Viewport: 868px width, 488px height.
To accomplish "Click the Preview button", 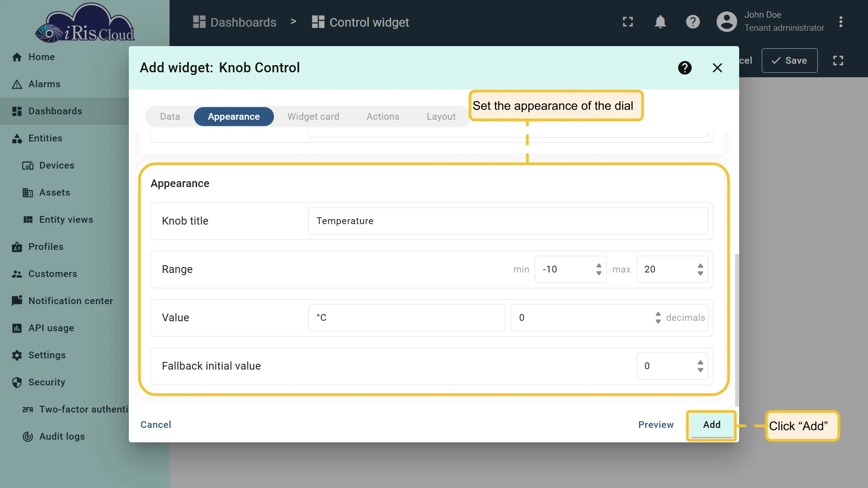I will pyautogui.click(x=656, y=425).
